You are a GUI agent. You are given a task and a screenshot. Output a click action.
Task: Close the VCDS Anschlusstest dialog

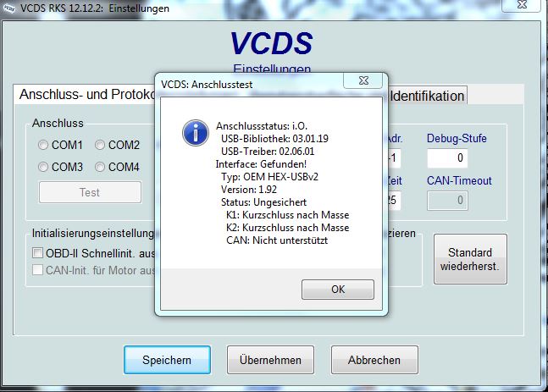pyautogui.click(x=363, y=80)
